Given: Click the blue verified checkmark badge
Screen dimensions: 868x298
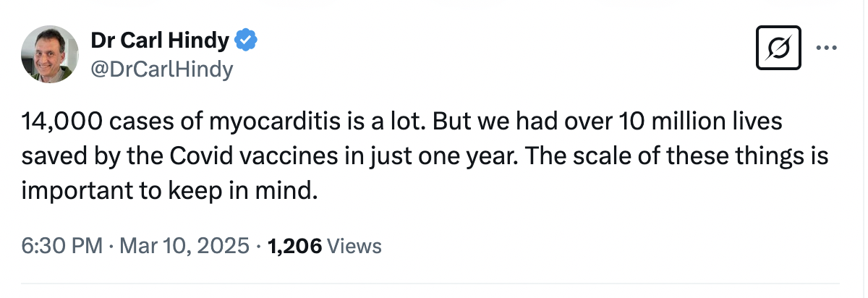Looking at the screenshot, I should tap(247, 41).
